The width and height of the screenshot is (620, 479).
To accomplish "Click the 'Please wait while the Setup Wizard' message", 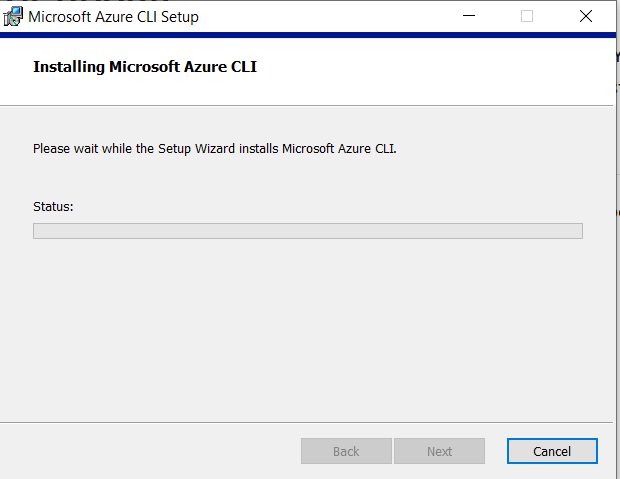I will point(215,149).
